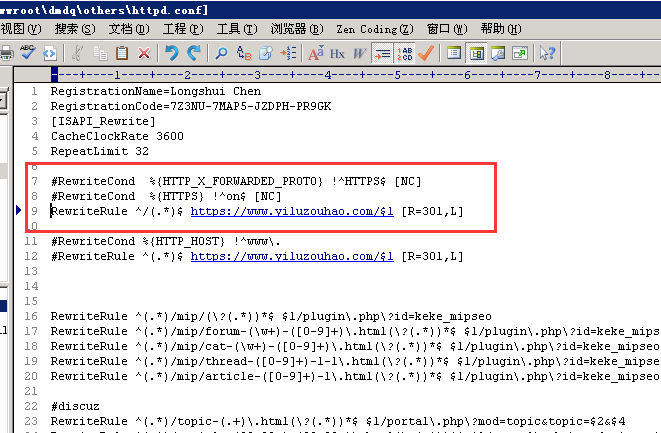Click the red X delete icon
The width and height of the screenshot is (661, 433).
[x=144, y=53]
